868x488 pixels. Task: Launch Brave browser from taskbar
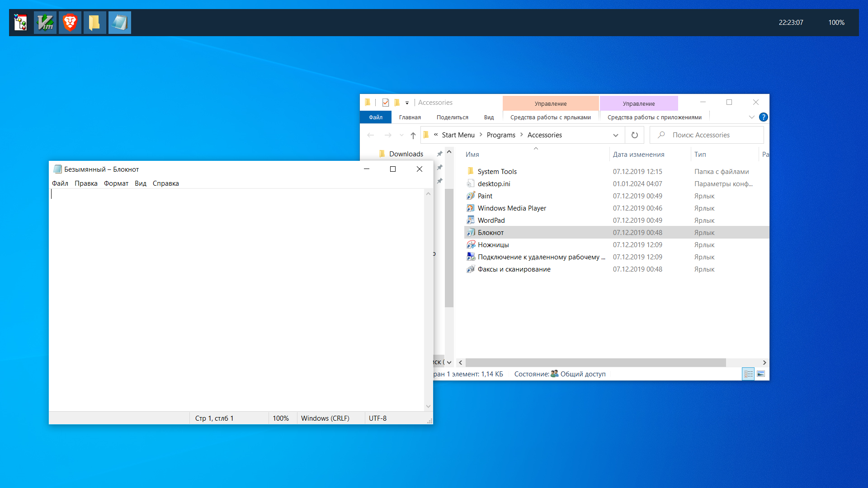click(70, 23)
